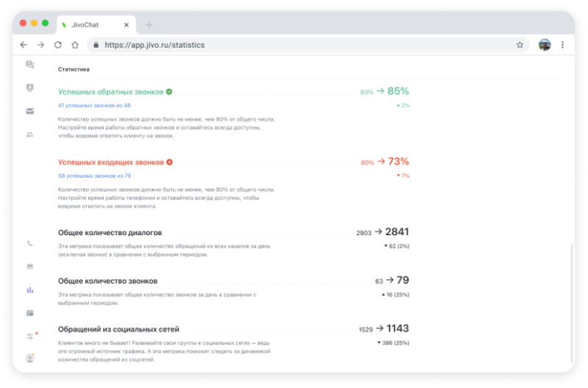Click the 'Общее количество звонков' heading
Image resolution: width=588 pixels, height=388 pixels.
tap(107, 281)
